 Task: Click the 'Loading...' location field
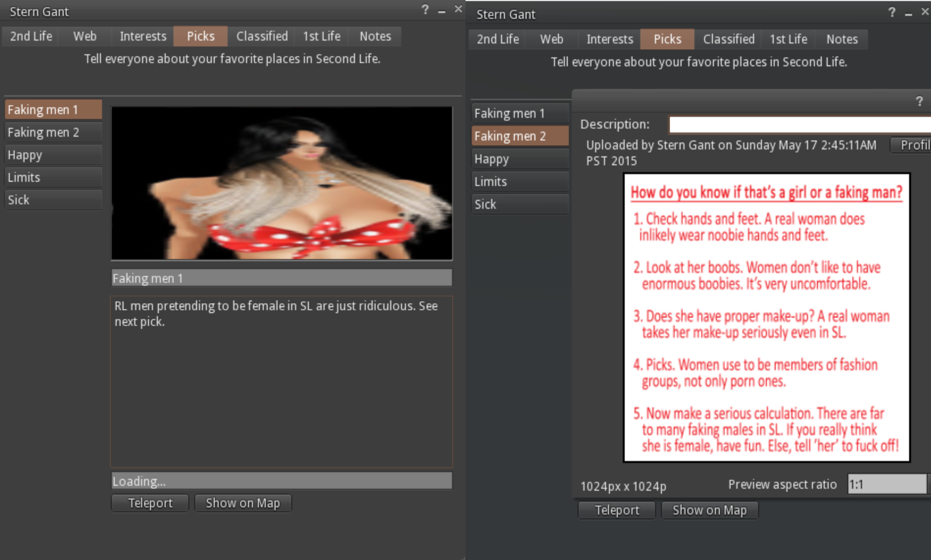click(x=282, y=481)
